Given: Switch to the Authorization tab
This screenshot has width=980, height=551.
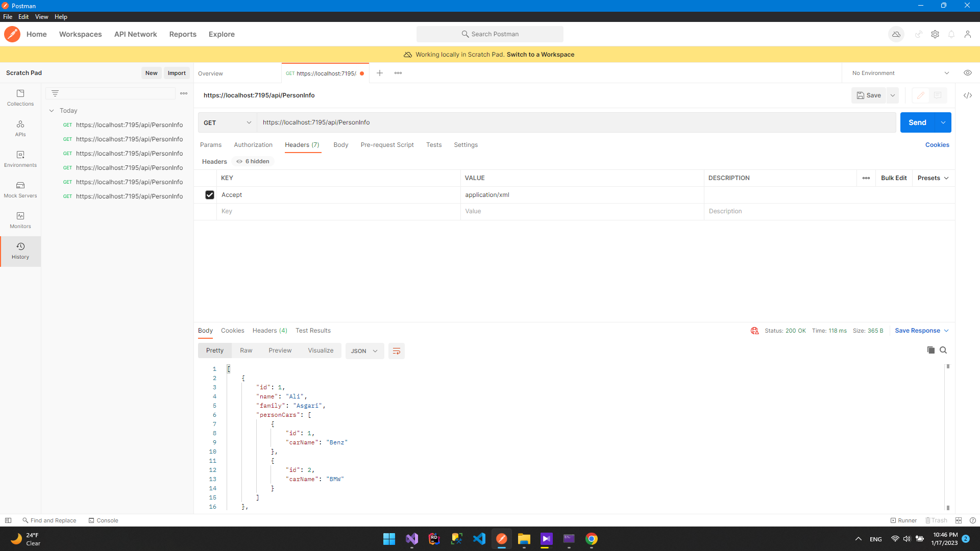Looking at the screenshot, I should tap(253, 145).
